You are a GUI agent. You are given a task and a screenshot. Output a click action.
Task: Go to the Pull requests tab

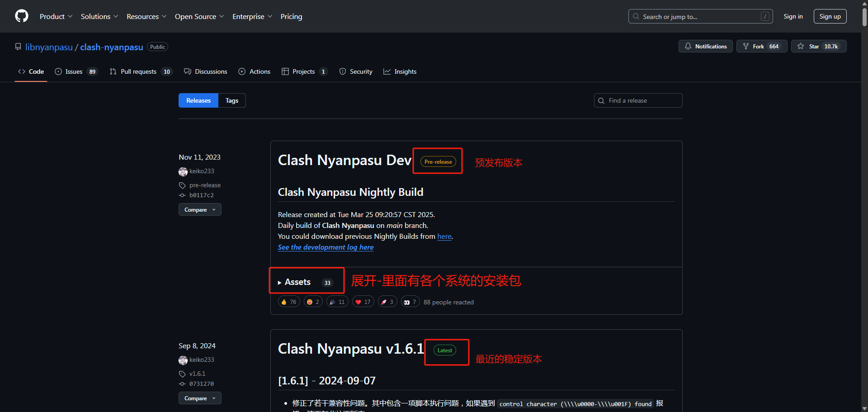pyautogui.click(x=138, y=71)
